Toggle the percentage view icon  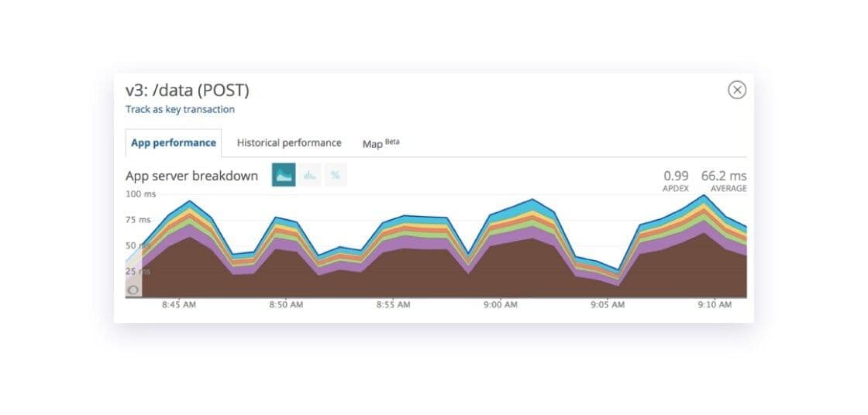point(336,176)
